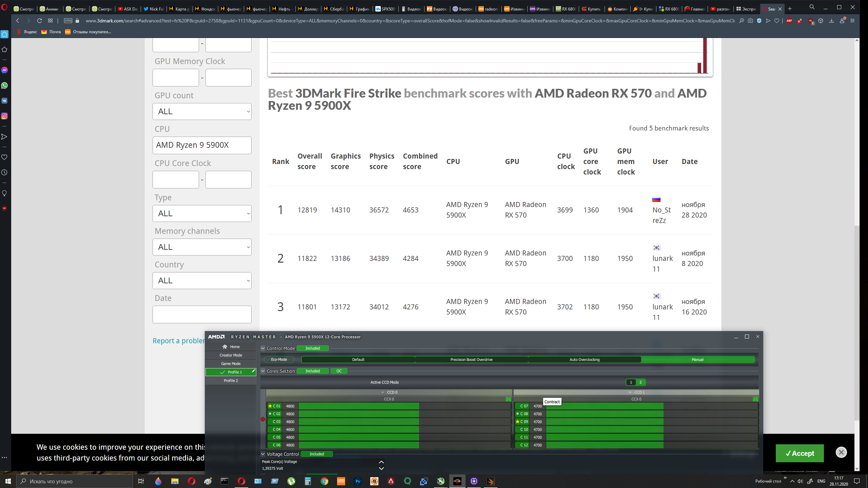This screenshot has height=488, width=868.
Task: Open Photoshop from the Windows taskbar
Action: [357, 481]
